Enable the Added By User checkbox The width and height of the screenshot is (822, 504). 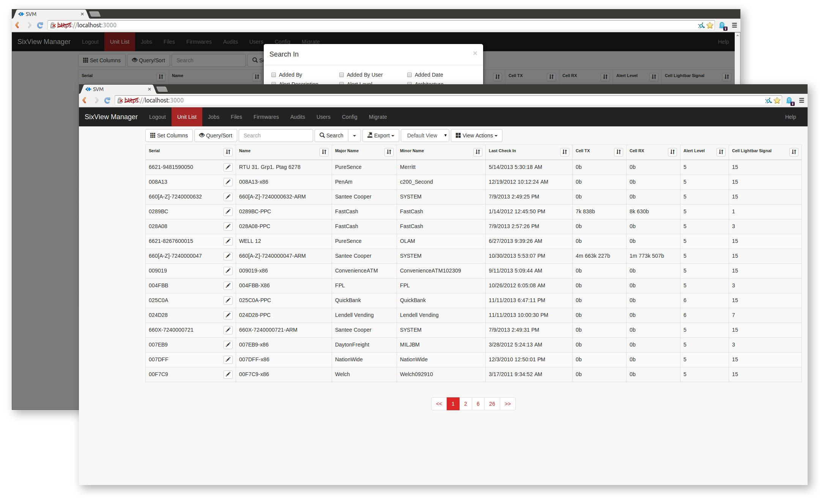click(342, 75)
